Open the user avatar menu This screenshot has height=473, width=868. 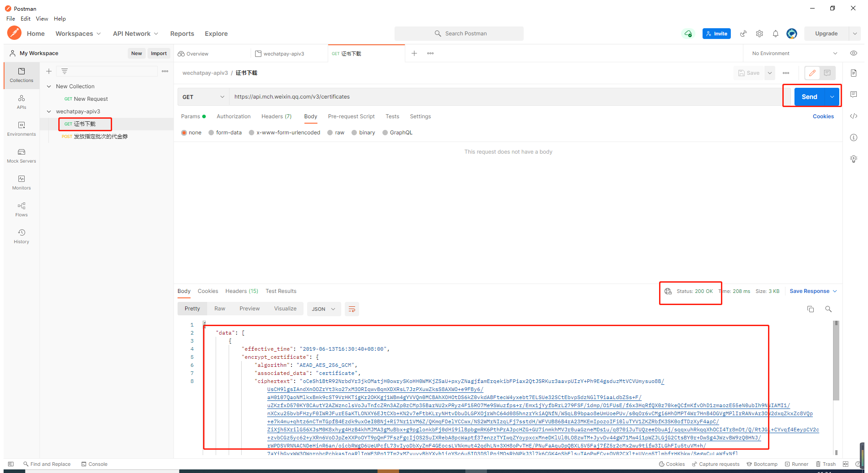[792, 34]
